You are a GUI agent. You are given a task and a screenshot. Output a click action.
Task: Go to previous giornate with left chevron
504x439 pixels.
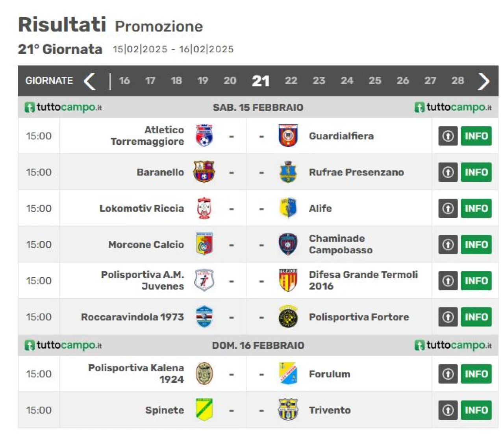(x=90, y=81)
